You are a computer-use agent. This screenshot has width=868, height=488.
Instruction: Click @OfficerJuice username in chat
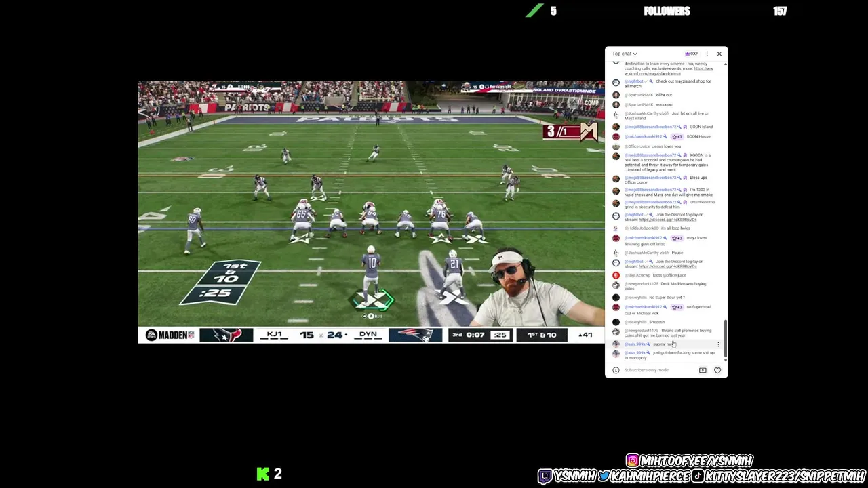637,146
